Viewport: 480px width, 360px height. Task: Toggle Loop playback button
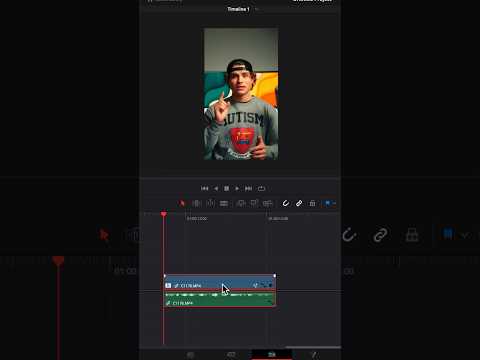(261, 189)
